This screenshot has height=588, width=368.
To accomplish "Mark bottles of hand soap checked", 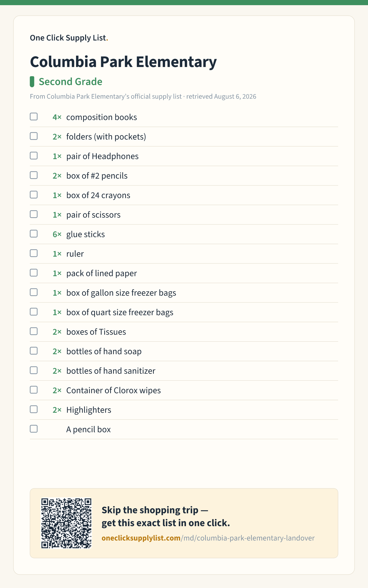I will click(x=34, y=351).
